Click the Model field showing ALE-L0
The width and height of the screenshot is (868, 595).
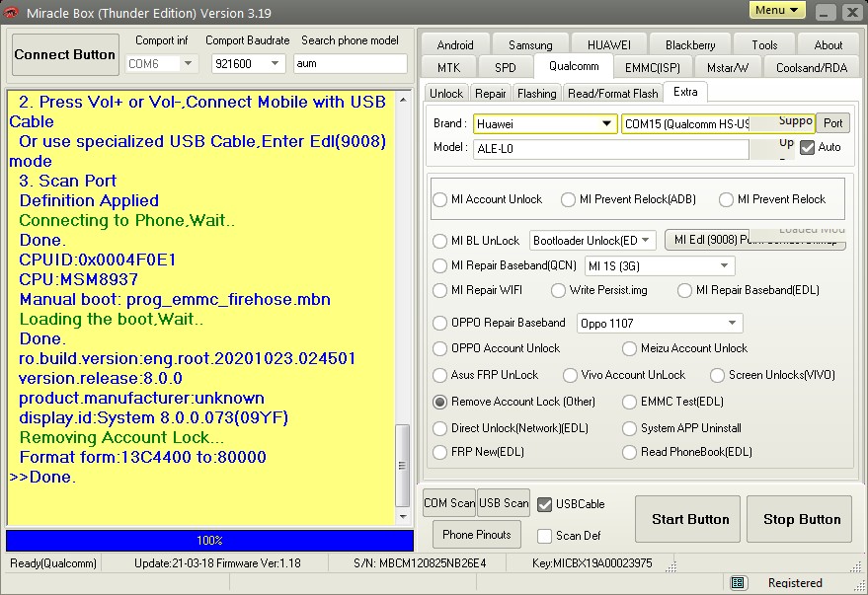coord(610,149)
